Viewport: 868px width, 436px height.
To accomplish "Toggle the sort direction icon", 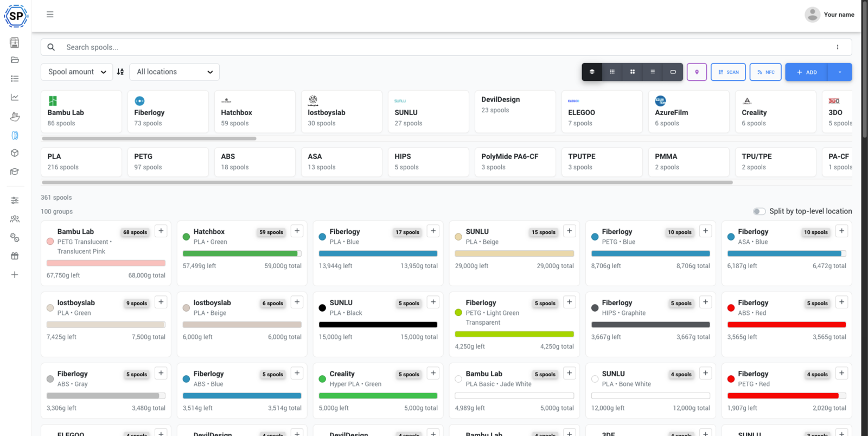I will click(x=120, y=72).
